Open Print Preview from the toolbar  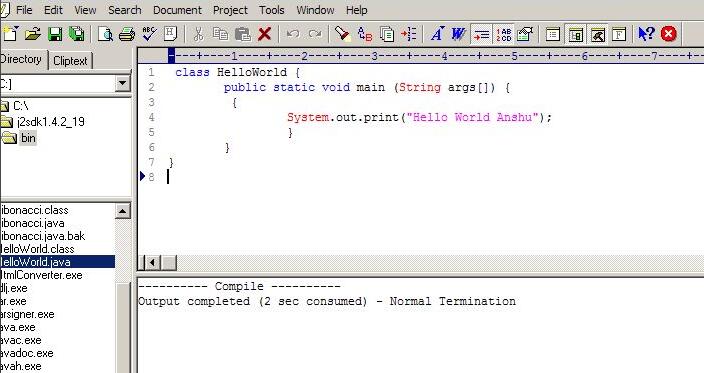click(x=106, y=34)
